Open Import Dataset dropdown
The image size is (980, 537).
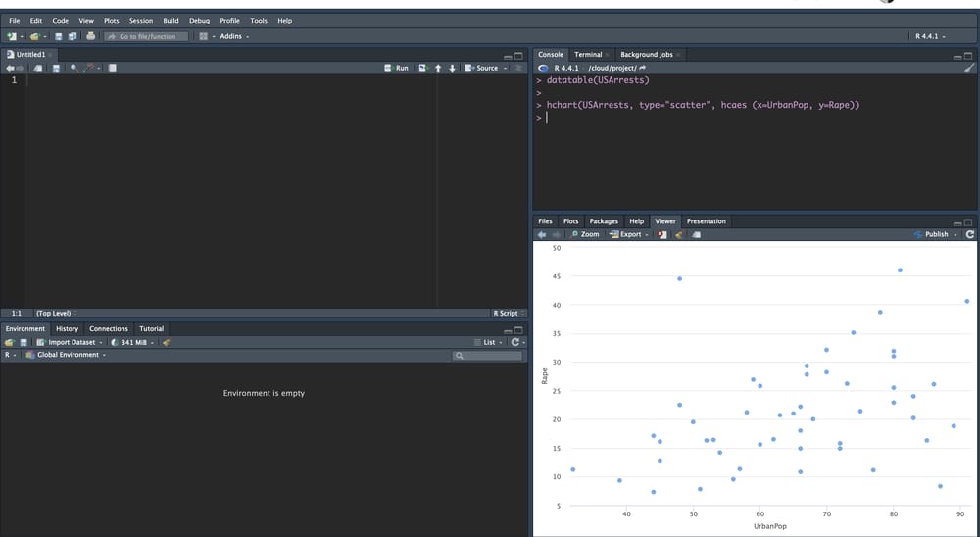pos(70,343)
